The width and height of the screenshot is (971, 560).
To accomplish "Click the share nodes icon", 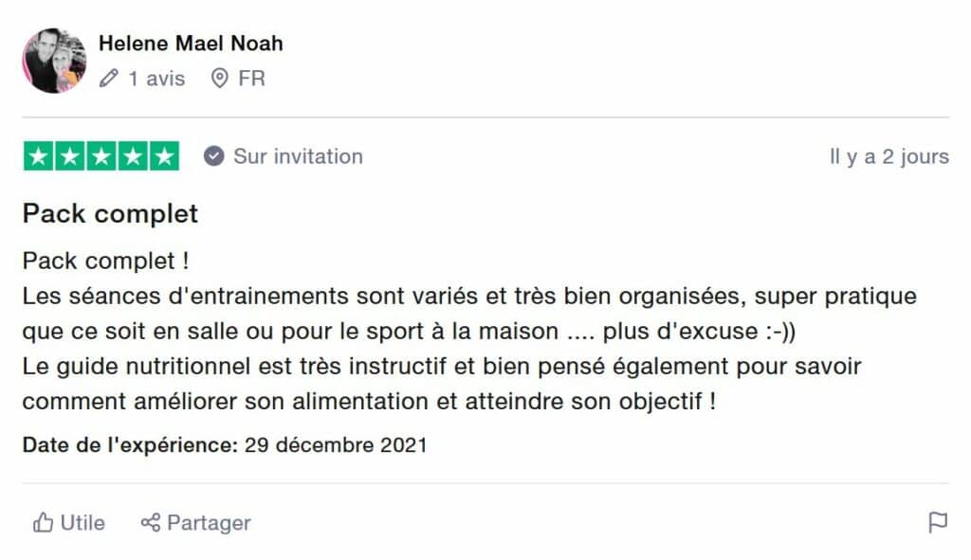I will point(151,522).
